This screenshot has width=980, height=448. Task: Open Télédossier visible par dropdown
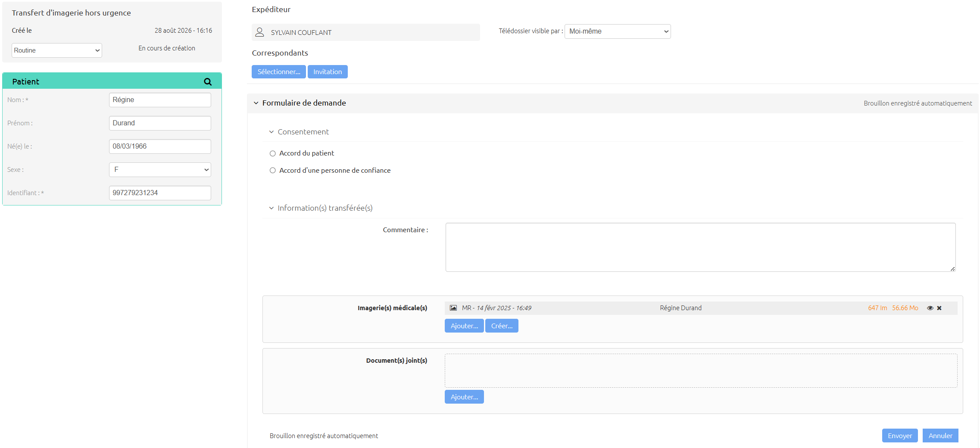click(618, 31)
